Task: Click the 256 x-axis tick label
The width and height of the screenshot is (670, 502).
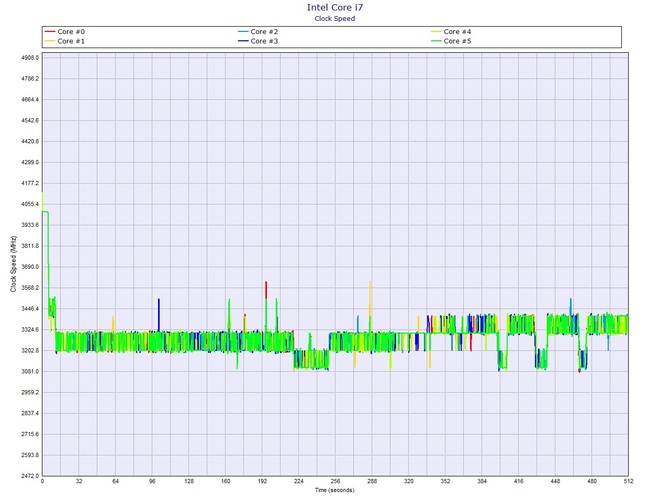Action: click(x=335, y=481)
